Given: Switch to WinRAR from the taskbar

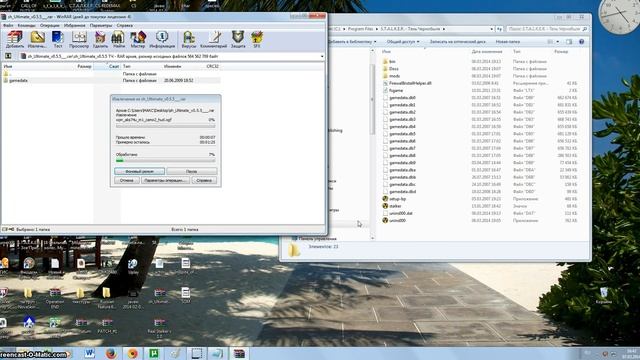Looking at the screenshot, I should click(239, 353).
